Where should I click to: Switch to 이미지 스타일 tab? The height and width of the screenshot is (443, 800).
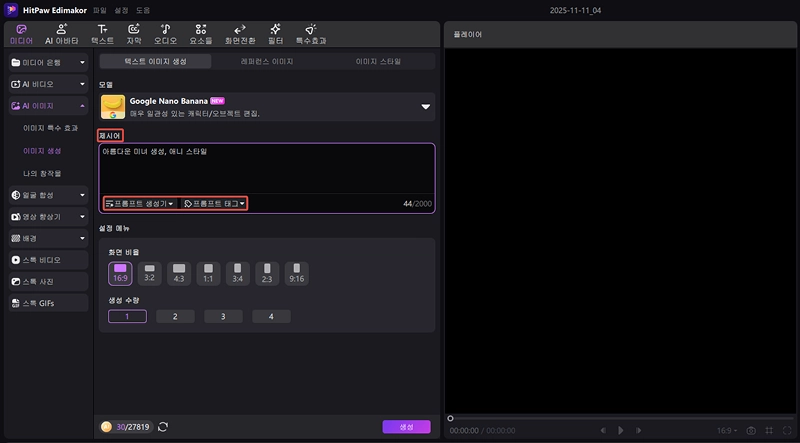click(378, 61)
